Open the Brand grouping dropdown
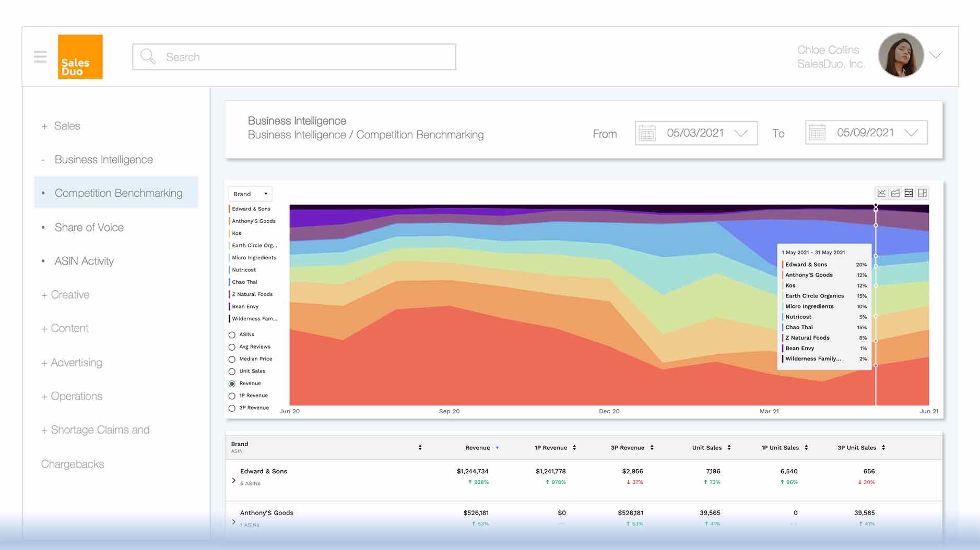The width and height of the screenshot is (980, 550). tap(250, 194)
